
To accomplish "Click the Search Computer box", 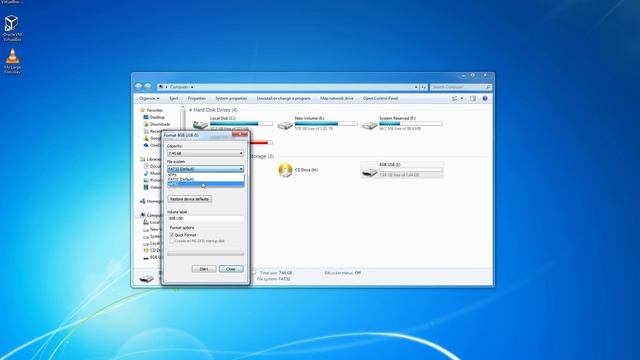I will point(460,87).
